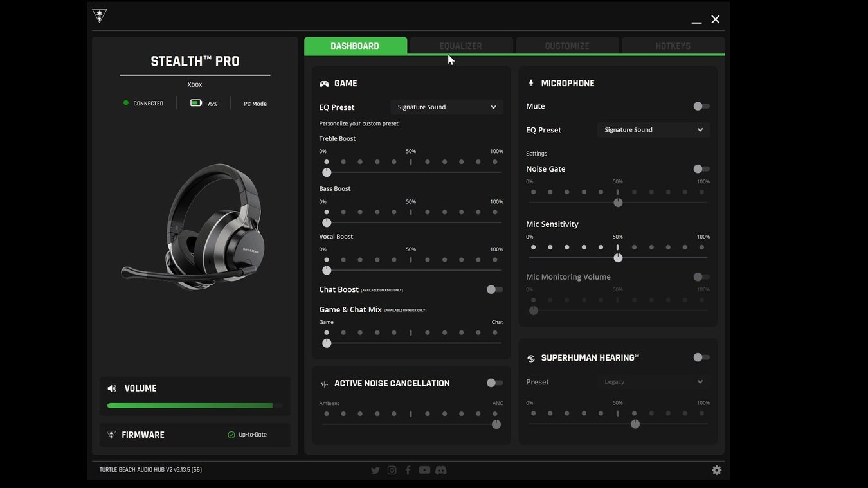The width and height of the screenshot is (868, 488).
Task: Open the Facebook social link icon
Action: (408, 470)
